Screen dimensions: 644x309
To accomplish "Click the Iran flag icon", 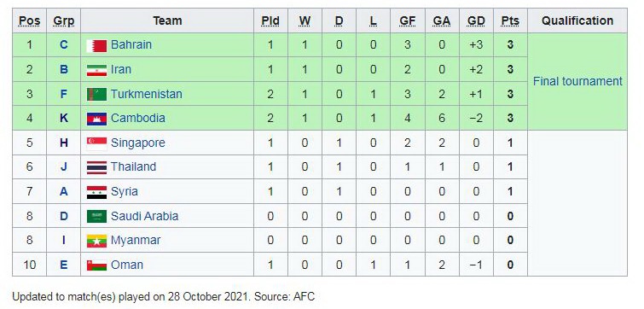I will (x=96, y=70).
